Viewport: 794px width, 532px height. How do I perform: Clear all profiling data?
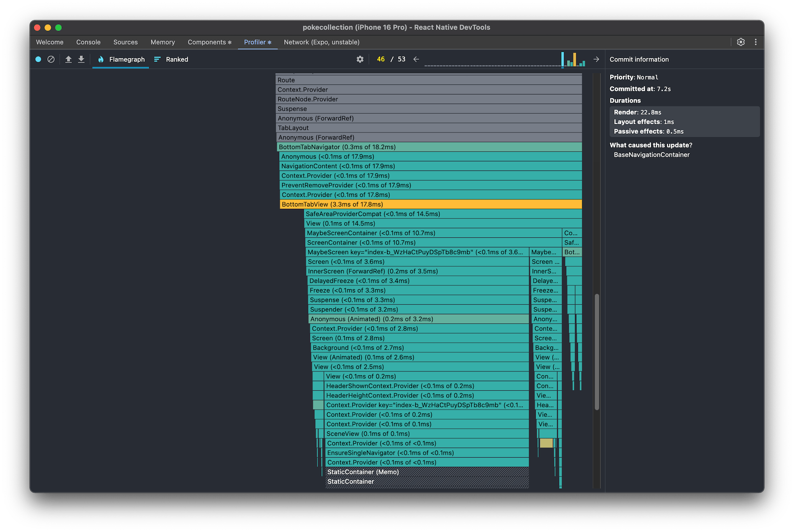(x=51, y=59)
